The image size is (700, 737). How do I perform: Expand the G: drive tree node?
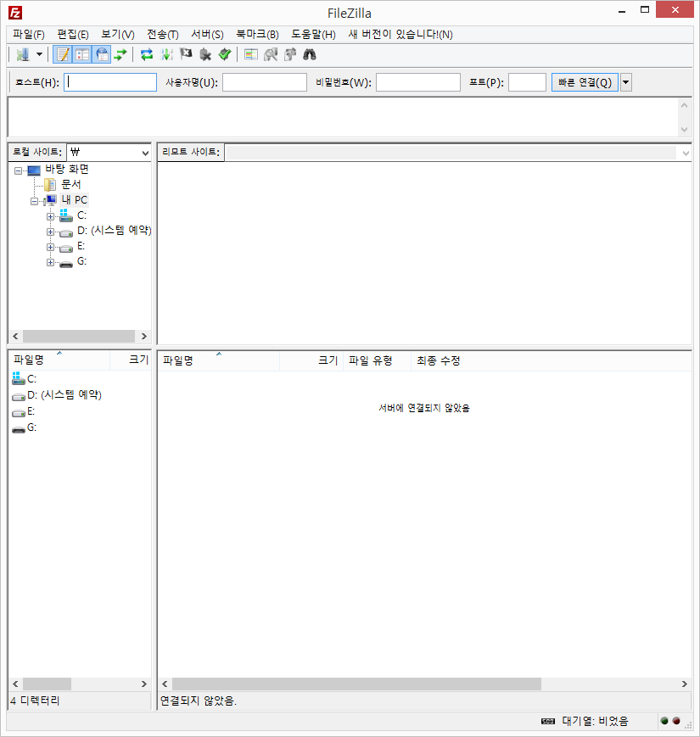click(x=50, y=262)
